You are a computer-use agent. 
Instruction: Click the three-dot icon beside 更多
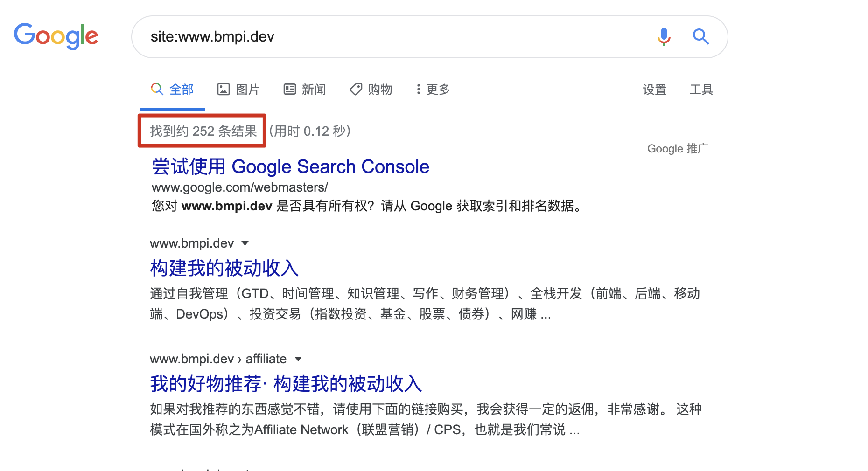(419, 89)
